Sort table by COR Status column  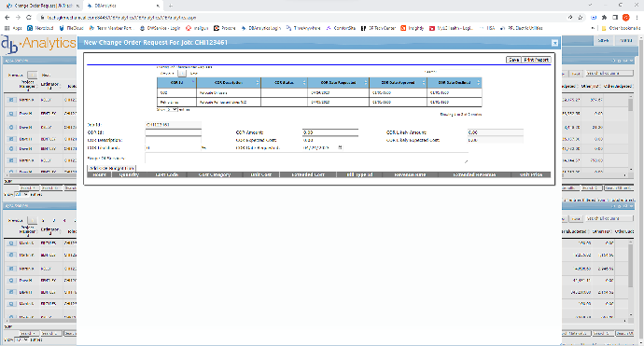(x=285, y=82)
